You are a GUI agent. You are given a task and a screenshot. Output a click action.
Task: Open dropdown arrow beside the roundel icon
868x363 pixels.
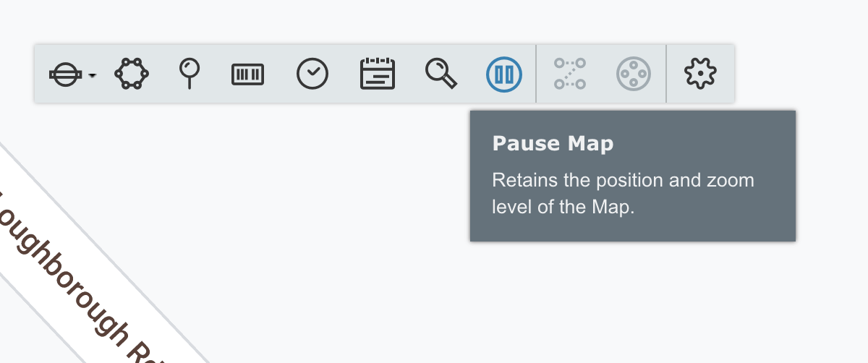pyautogui.click(x=93, y=75)
